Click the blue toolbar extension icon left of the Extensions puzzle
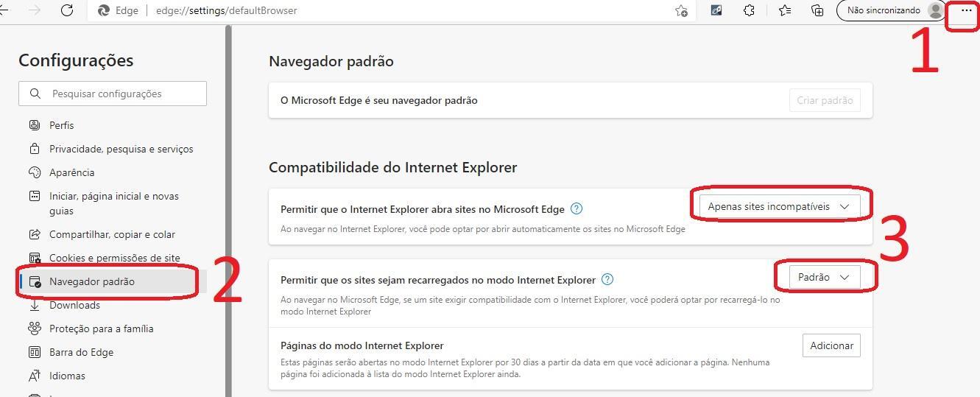The image size is (980, 397). point(716,10)
